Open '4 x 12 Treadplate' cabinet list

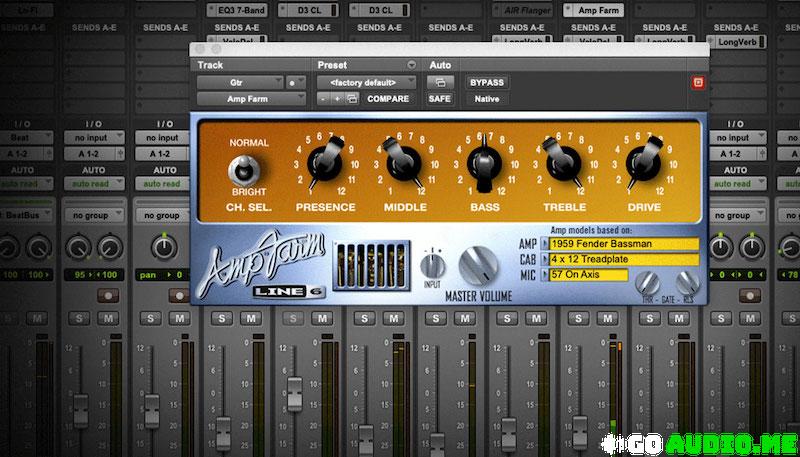tap(624, 260)
